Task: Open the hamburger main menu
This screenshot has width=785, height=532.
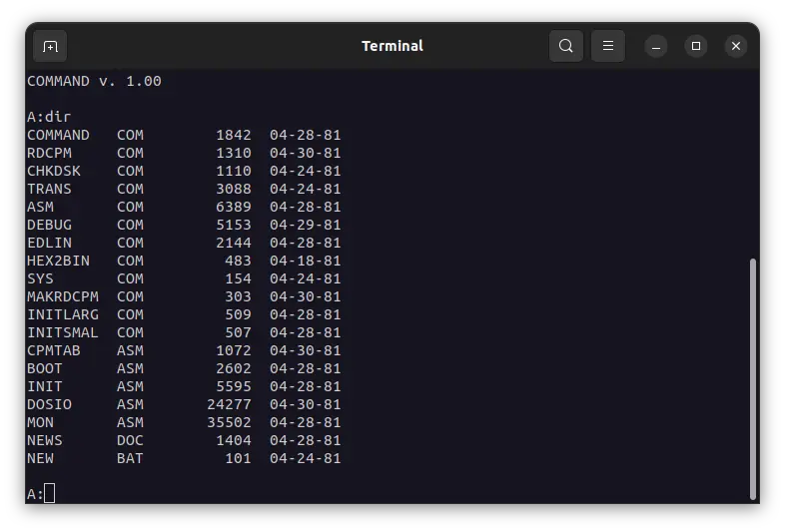Action: [x=607, y=46]
